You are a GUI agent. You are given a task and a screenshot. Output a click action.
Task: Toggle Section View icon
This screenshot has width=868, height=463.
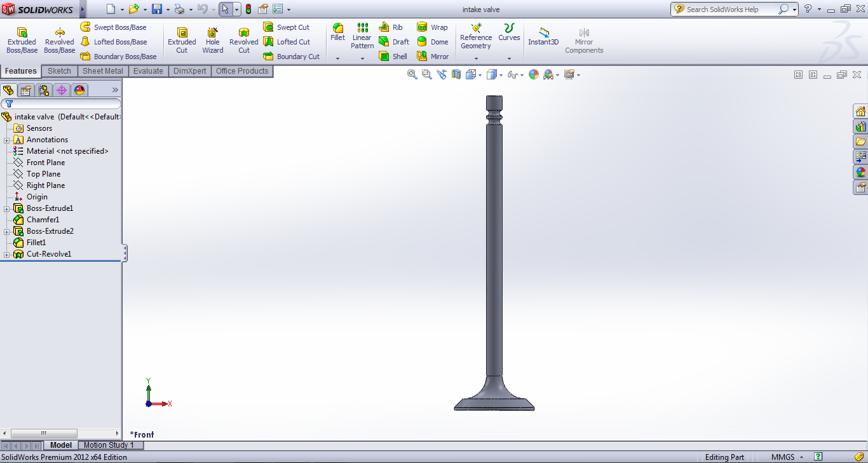(456, 74)
